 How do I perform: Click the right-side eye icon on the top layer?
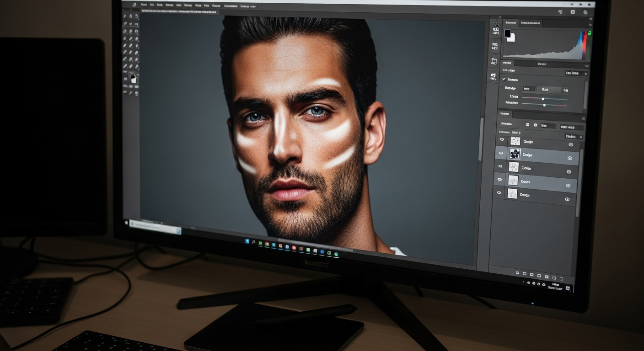[x=571, y=144]
